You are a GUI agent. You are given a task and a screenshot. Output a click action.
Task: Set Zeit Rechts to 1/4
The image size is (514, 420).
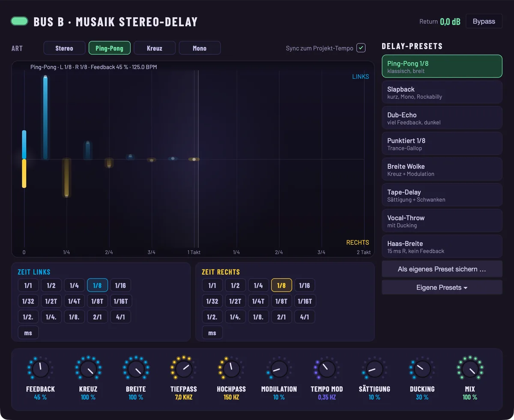pyautogui.click(x=258, y=285)
